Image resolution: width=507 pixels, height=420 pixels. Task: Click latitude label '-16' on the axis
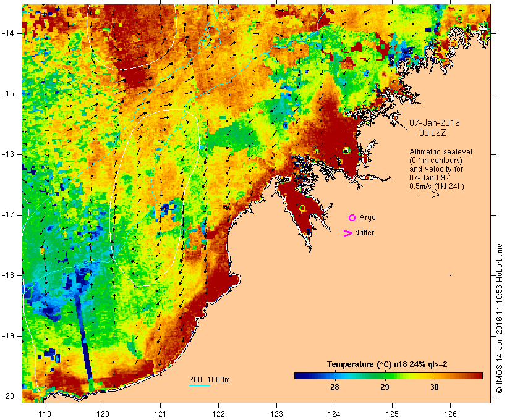[7, 154]
